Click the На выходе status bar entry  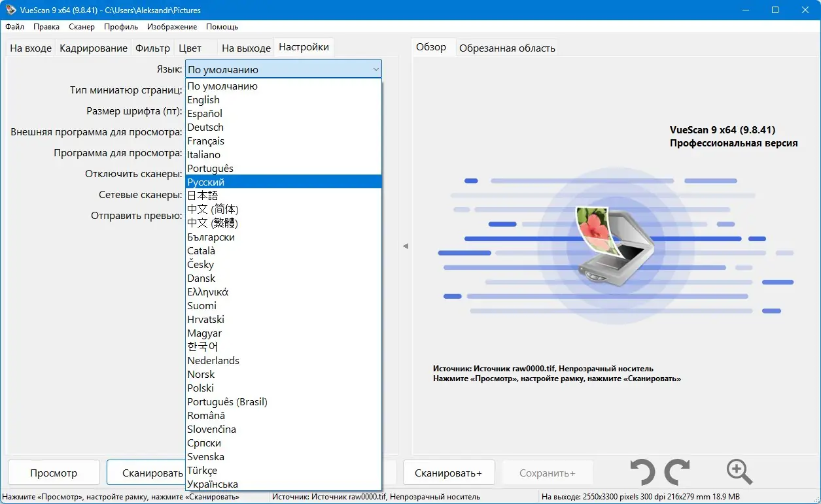[x=641, y=497]
